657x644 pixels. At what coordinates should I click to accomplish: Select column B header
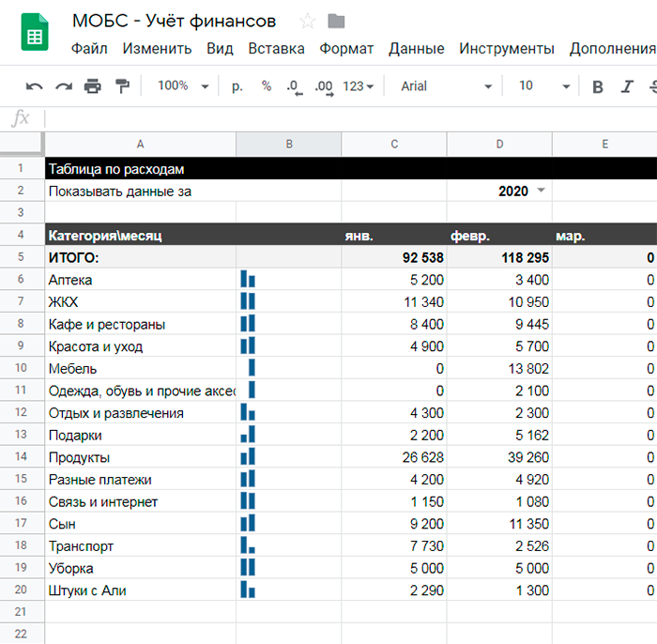pos(289,145)
